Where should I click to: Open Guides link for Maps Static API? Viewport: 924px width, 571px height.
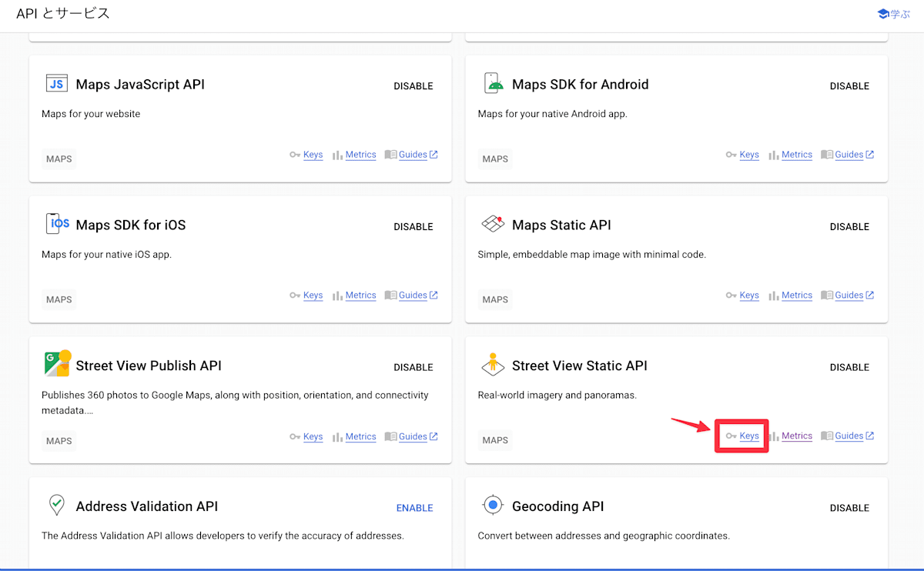849,296
